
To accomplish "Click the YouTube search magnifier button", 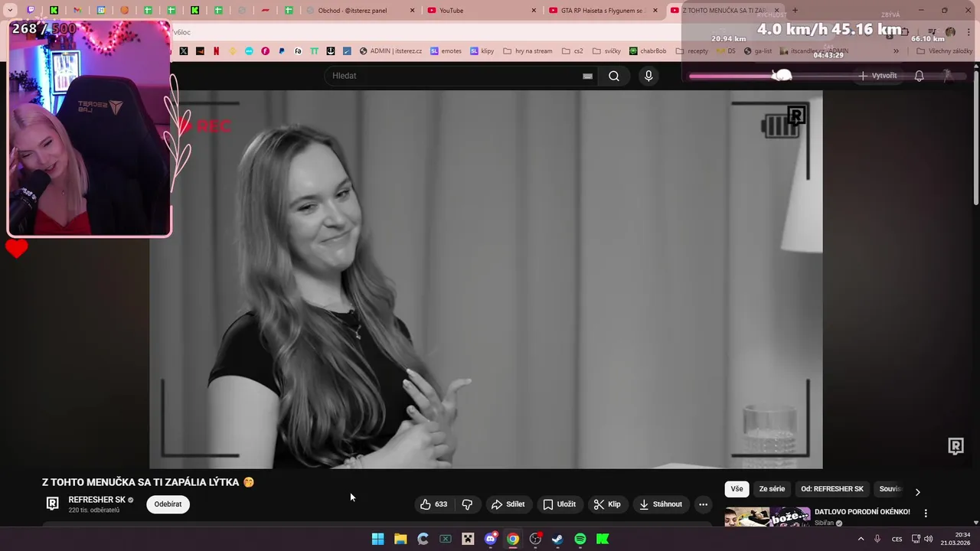I will point(614,76).
